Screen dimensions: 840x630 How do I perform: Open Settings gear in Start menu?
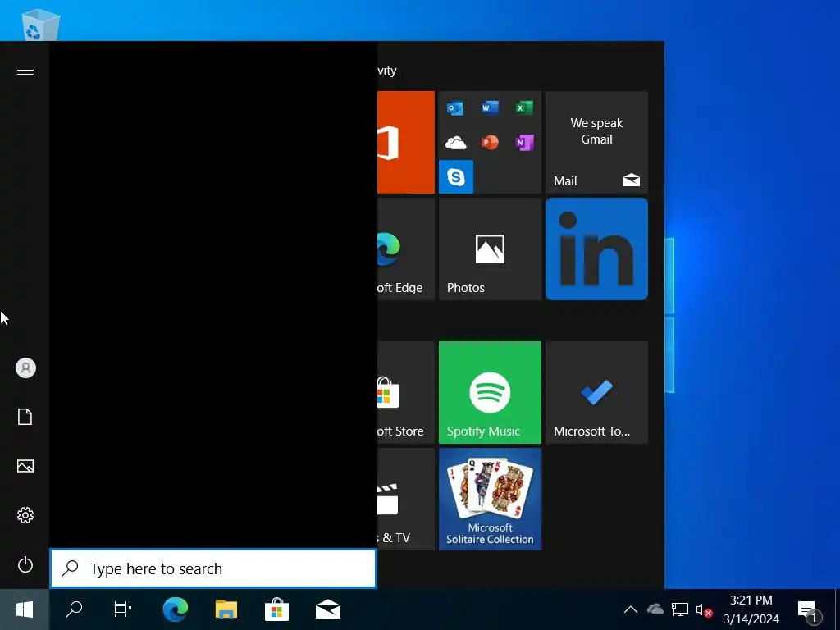(x=25, y=515)
